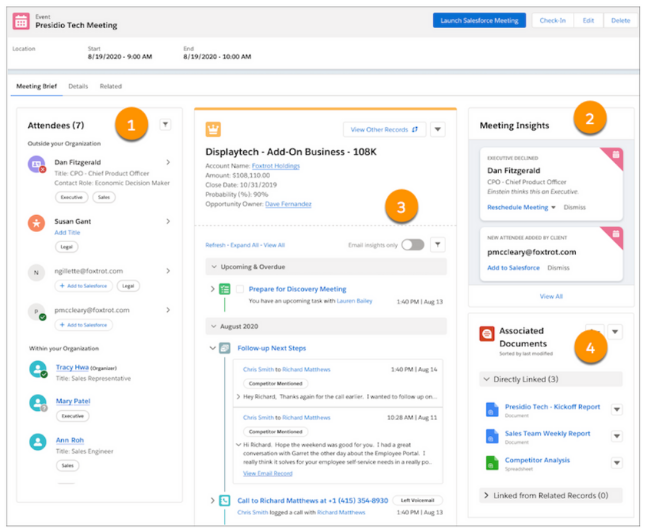
Task: Open the Reschedule Meeting dropdown arrow
Action: 553,208
